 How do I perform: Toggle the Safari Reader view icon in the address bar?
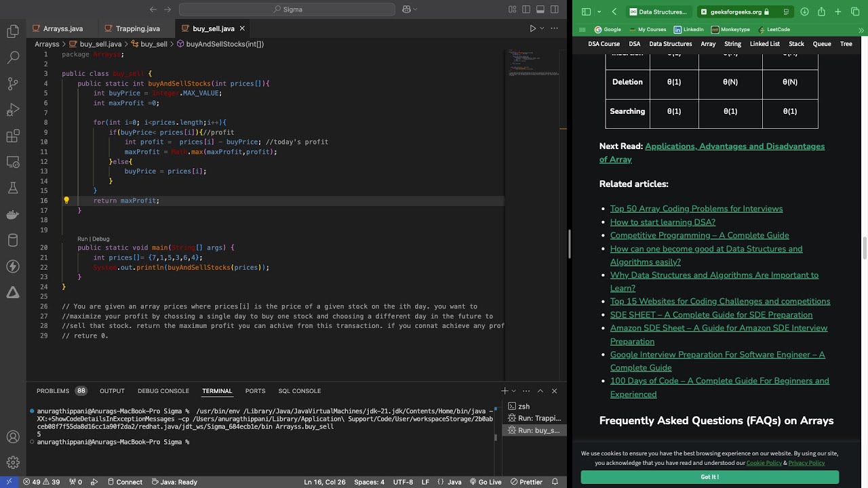click(786, 12)
